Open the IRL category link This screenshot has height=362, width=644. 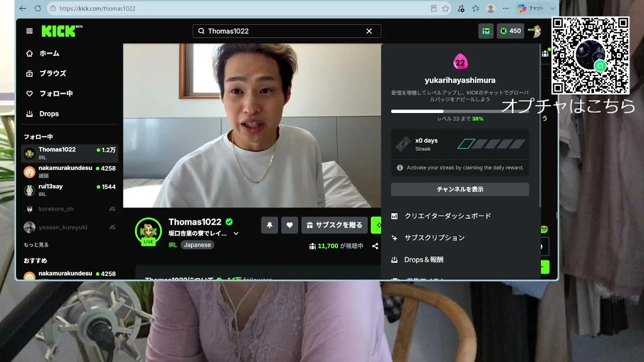[x=173, y=245]
